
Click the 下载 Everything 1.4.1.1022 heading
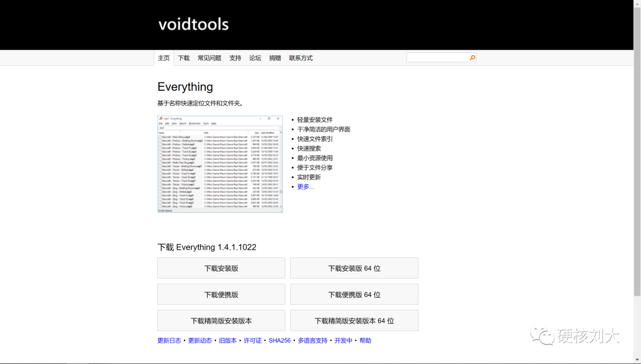(207, 247)
